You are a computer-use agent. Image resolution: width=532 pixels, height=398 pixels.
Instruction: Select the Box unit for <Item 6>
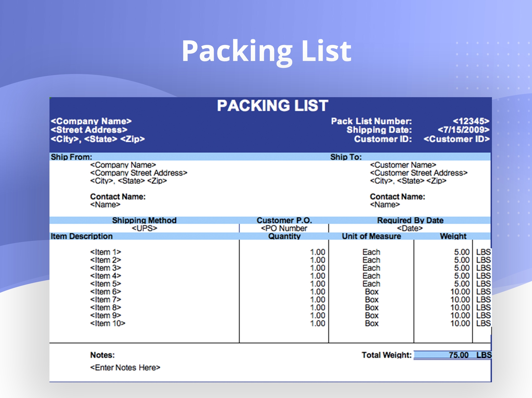(x=371, y=292)
